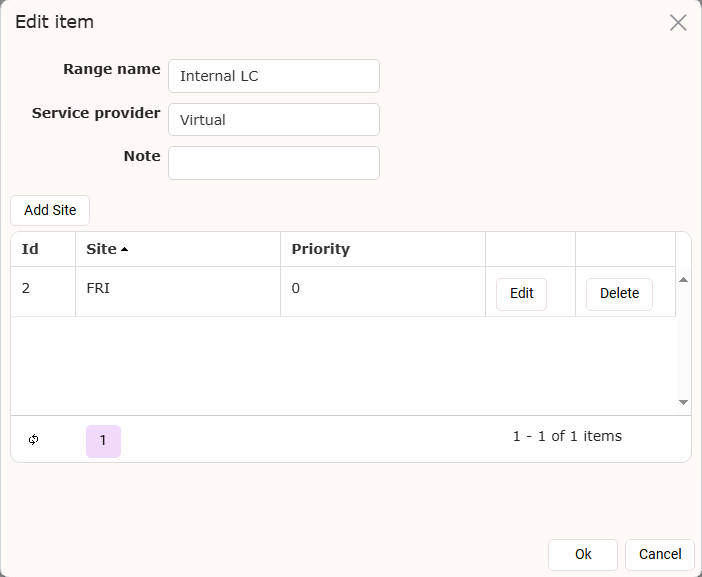Click the empty Note field
The height and width of the screenshot is (577, 702).
click(x=274, y=163)
